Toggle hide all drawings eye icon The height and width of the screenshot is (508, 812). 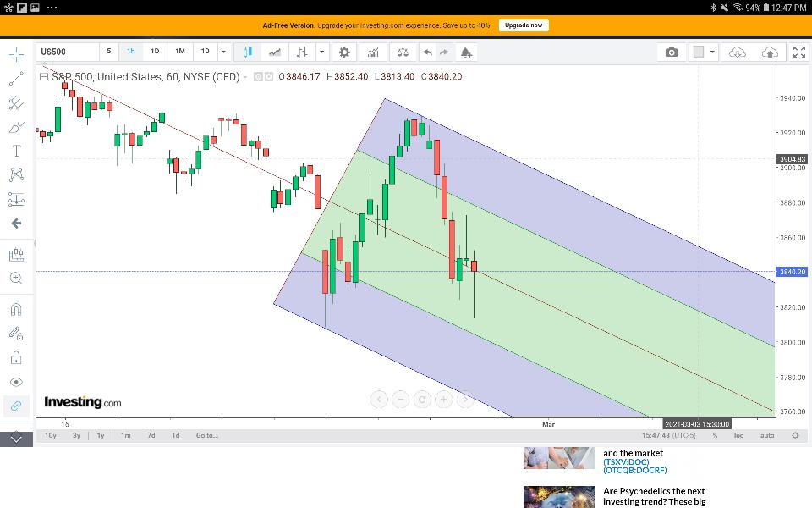16,382
